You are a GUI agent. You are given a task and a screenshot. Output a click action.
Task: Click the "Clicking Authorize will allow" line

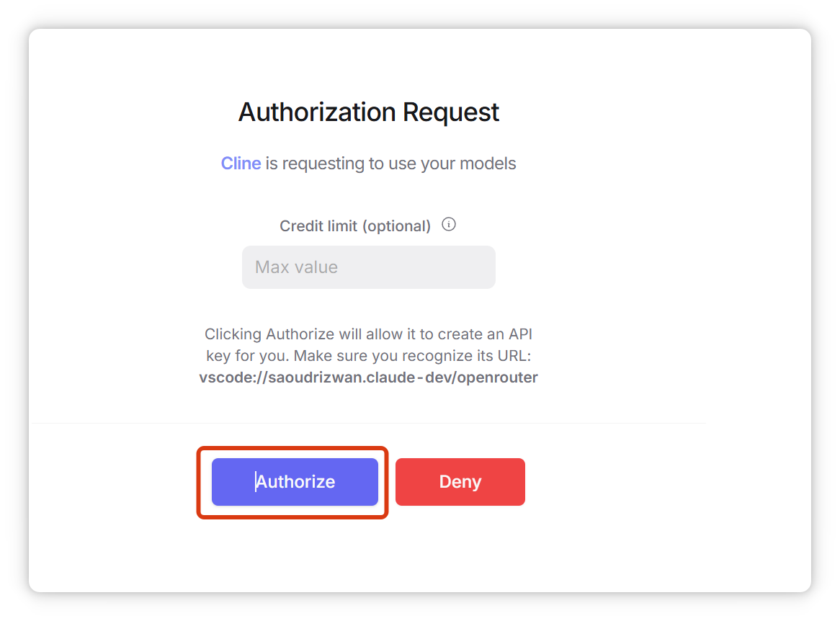click(x=368, y=334)
